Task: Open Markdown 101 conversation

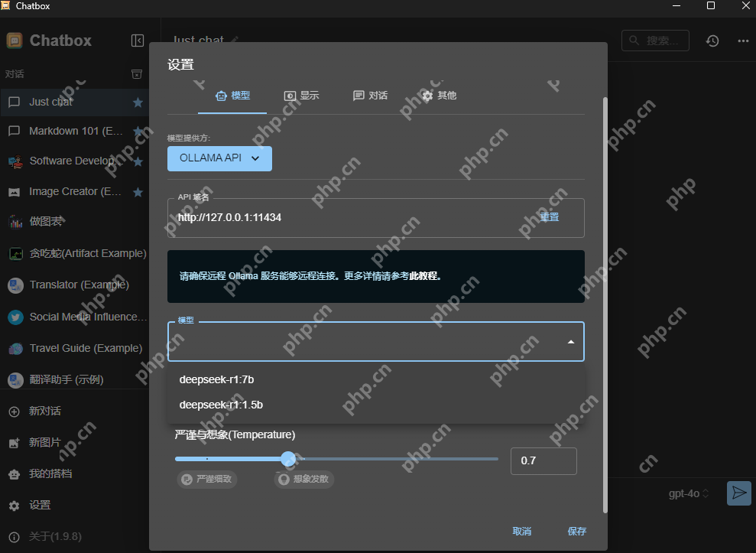Action: tap(75, 132)
